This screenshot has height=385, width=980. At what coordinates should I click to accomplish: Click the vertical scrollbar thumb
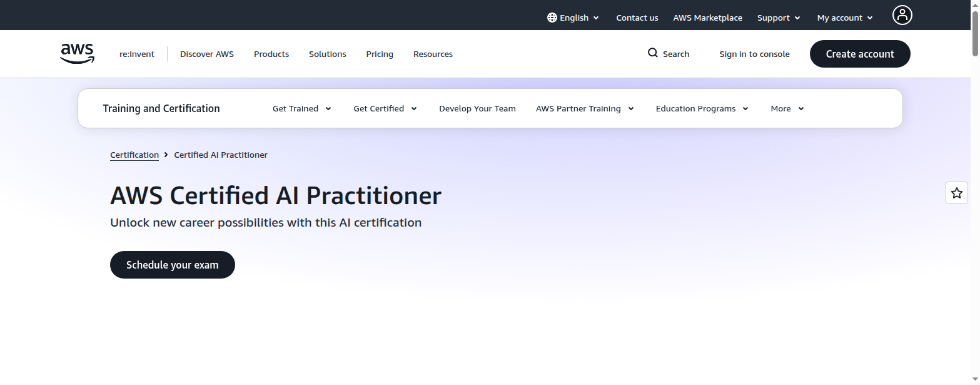[x=975, y=33]
